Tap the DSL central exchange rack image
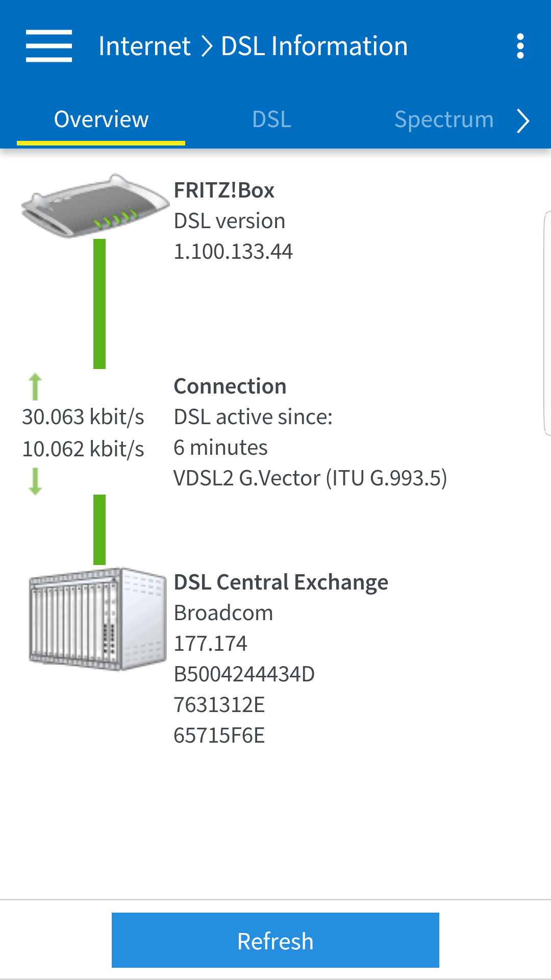 [97, 619]
